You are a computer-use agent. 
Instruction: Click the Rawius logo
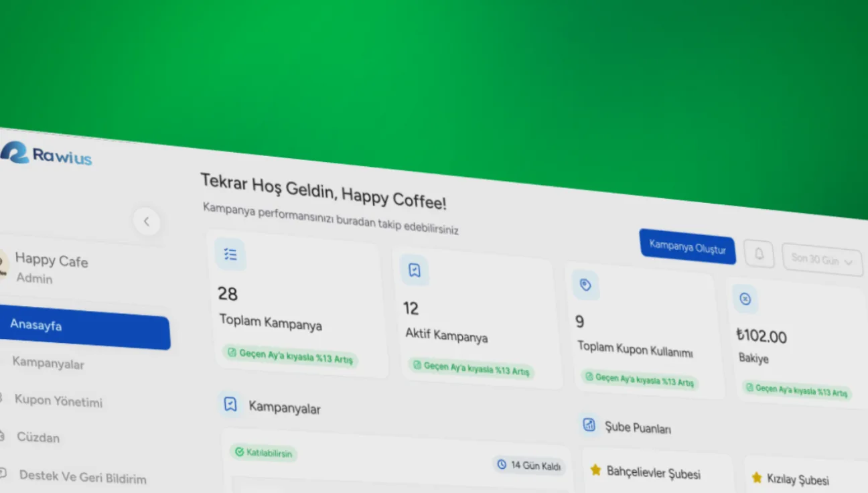click(46, 154)
